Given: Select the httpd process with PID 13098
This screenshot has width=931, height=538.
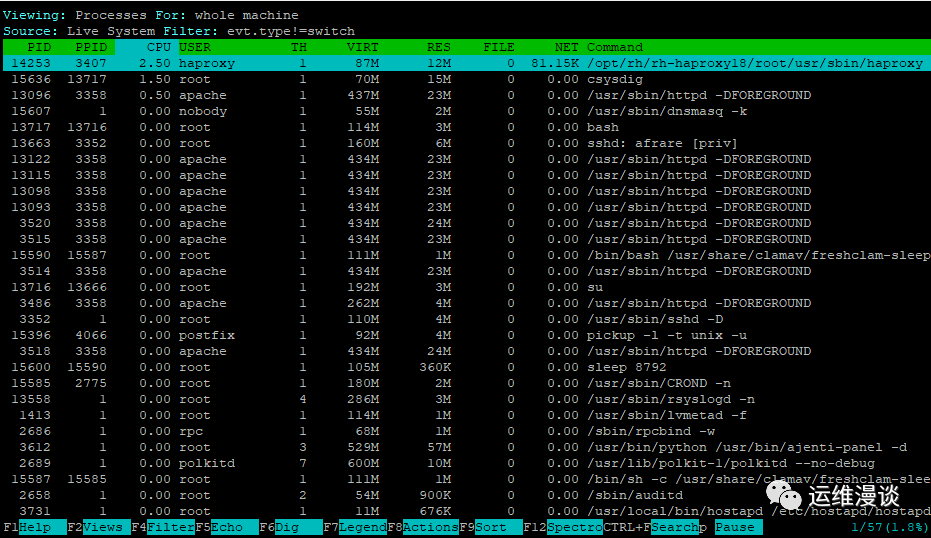Looking at the screenshot, I should 466,191.
